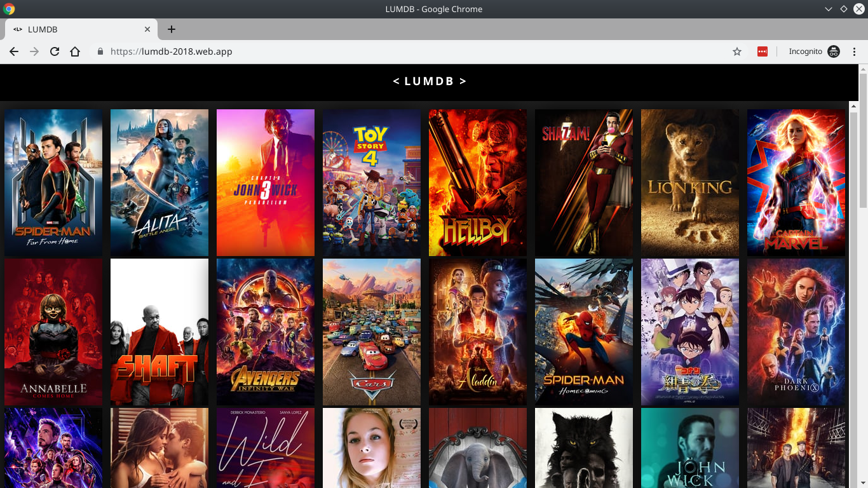Open Chrome's three-dot menu
The height and width of the screenshot is (488, 868).
[x=855, y=51]
